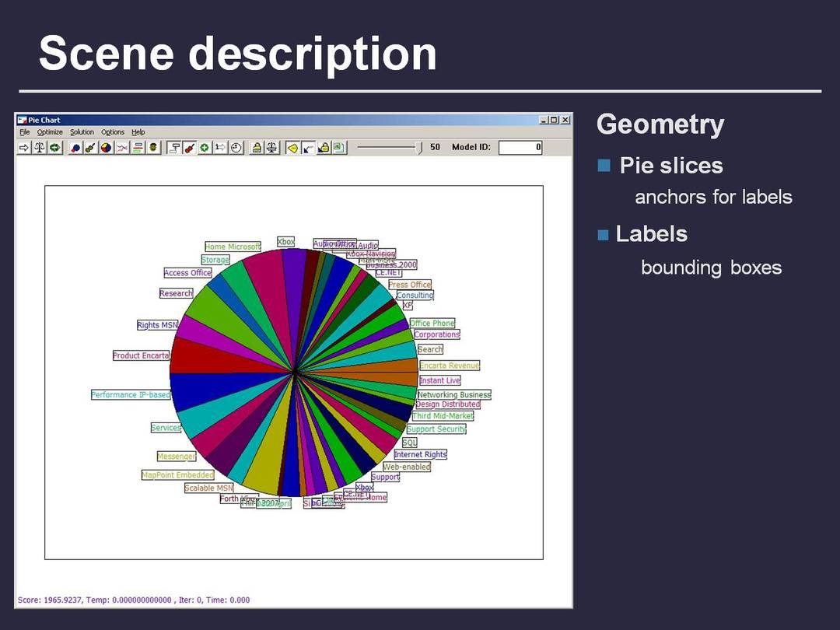Click the 'Design Distributed' pie label
The image size is (840, 630).
(x=448, y=404)
